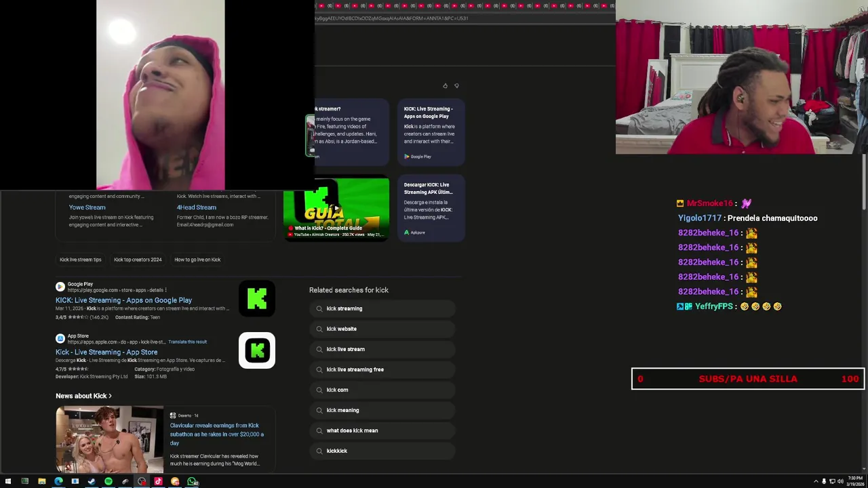868x488 pixels.
Task: Click Google Play logo in the Kick card
Action: (407, 157)
